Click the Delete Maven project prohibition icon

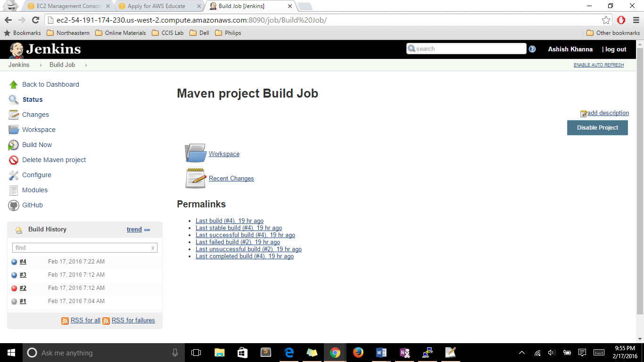tap(14, 160)
